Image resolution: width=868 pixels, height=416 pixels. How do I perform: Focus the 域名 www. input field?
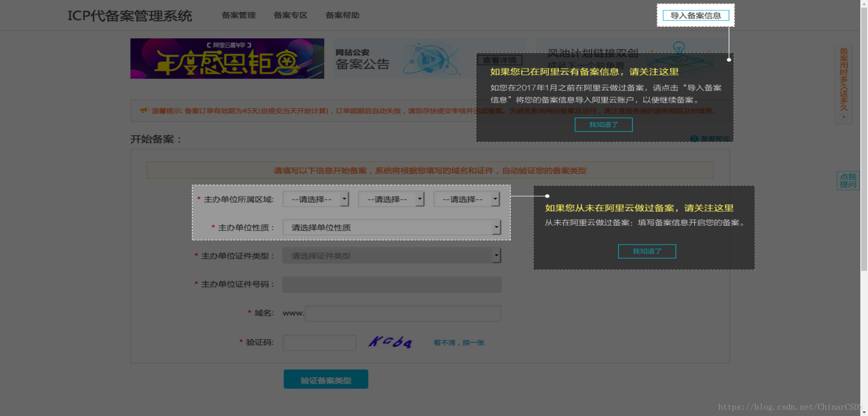click(403, 313)
